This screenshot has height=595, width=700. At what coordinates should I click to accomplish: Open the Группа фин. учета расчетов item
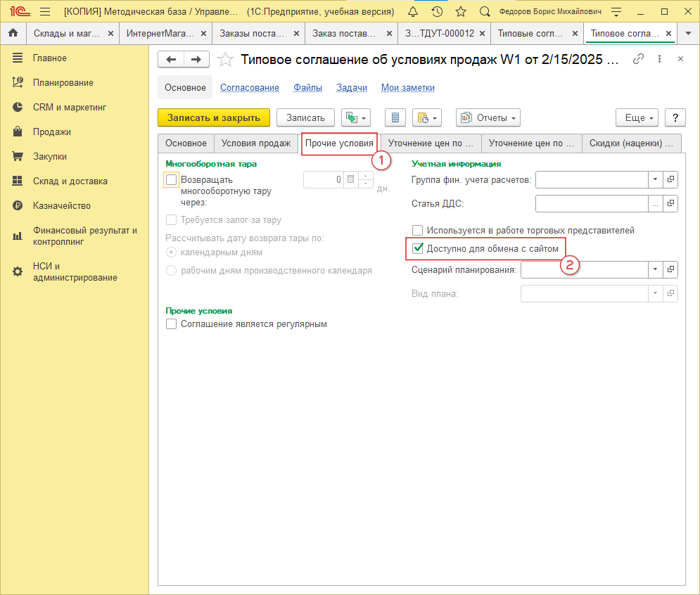tap(670, 179)
